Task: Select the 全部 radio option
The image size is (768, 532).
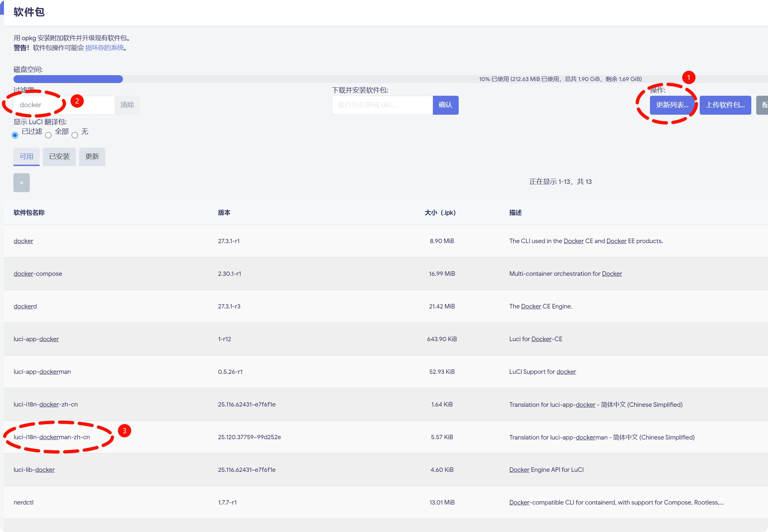Action: (x=48, y=135)
